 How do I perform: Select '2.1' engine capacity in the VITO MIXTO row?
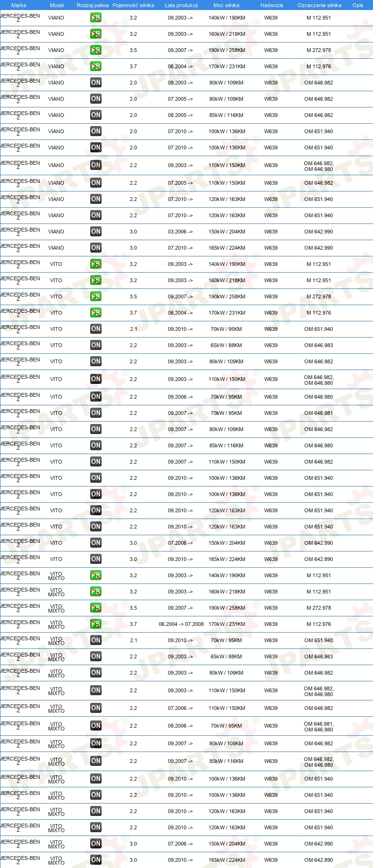click(133, 640)
